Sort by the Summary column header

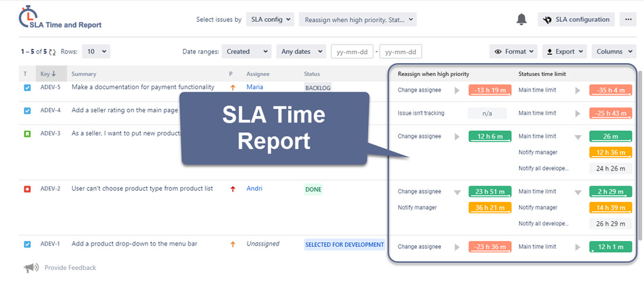[84, 74]
